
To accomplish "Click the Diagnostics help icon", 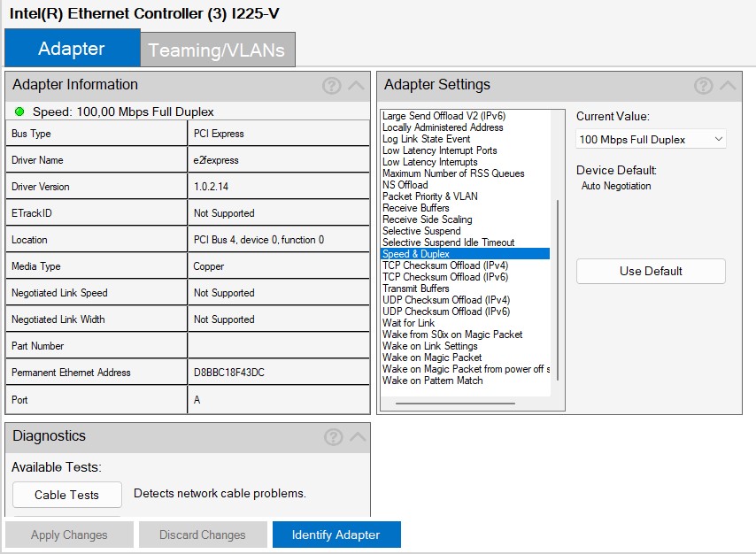I will coord(333,437).
